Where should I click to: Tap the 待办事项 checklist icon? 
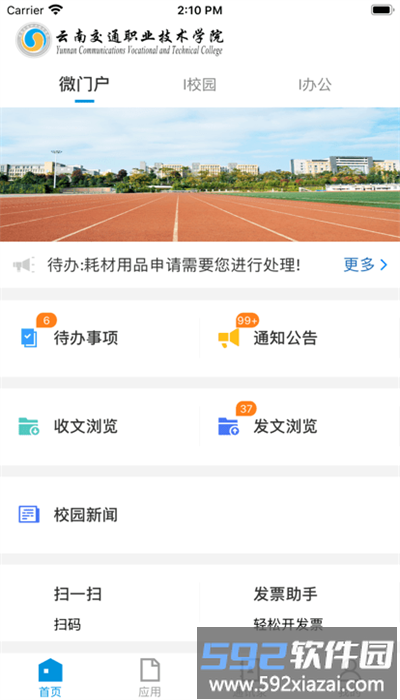(x=29, y=338)
